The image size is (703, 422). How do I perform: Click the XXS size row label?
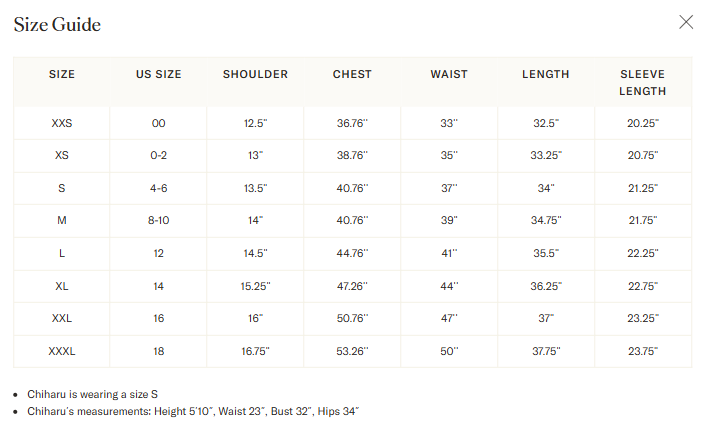pyautogui.click(x=62, y=123)
